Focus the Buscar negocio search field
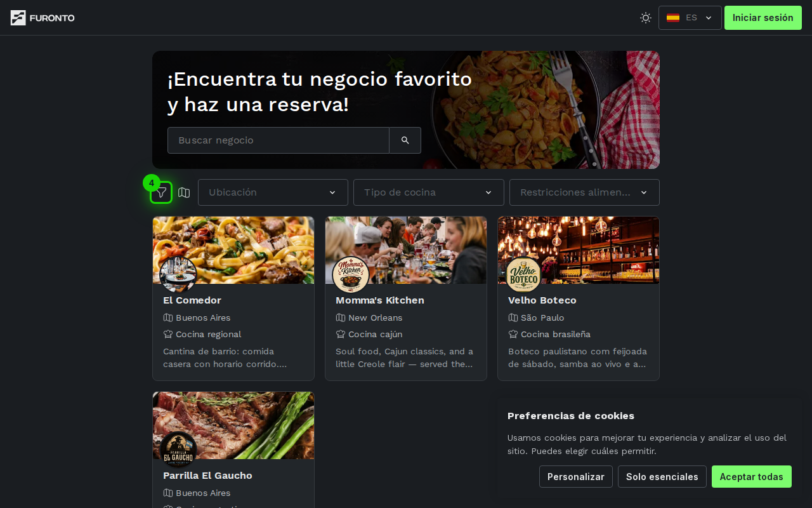Screen dimensions: 812x508 coord(278,140)
